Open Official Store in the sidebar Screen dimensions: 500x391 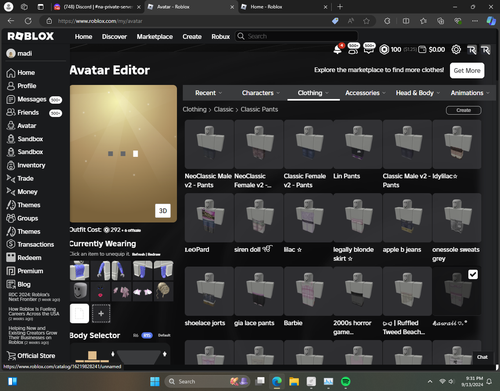click(31, 356)
